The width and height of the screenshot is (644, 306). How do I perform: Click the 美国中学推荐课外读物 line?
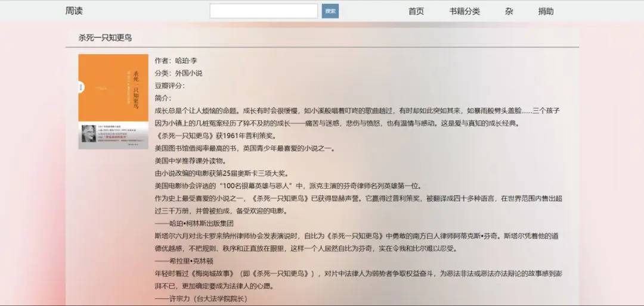190,161
